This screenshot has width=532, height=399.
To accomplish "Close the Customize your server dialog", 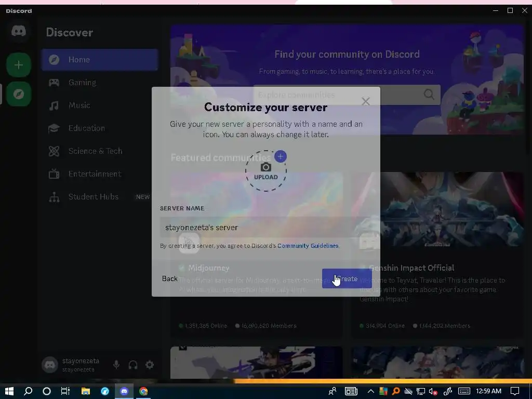I will [365, 101].
